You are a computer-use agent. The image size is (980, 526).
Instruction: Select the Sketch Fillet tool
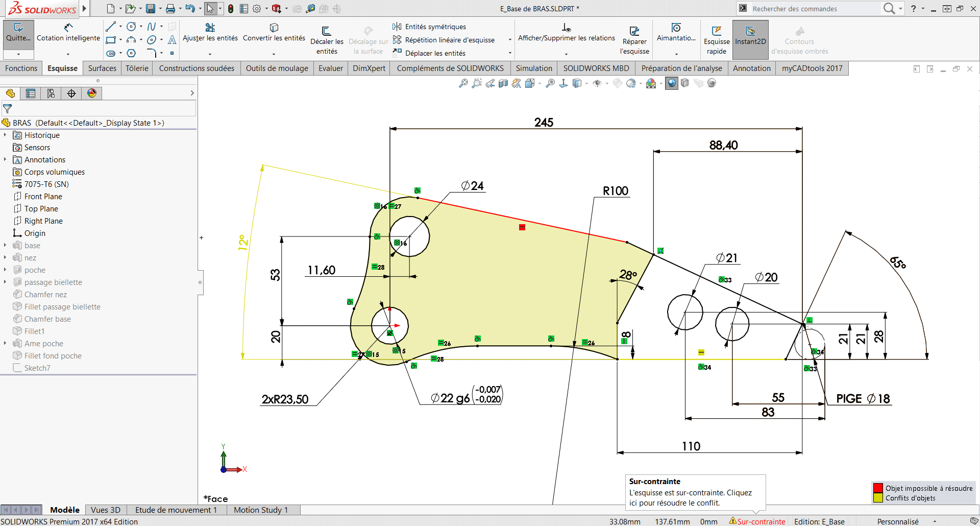tap(152, 53)
